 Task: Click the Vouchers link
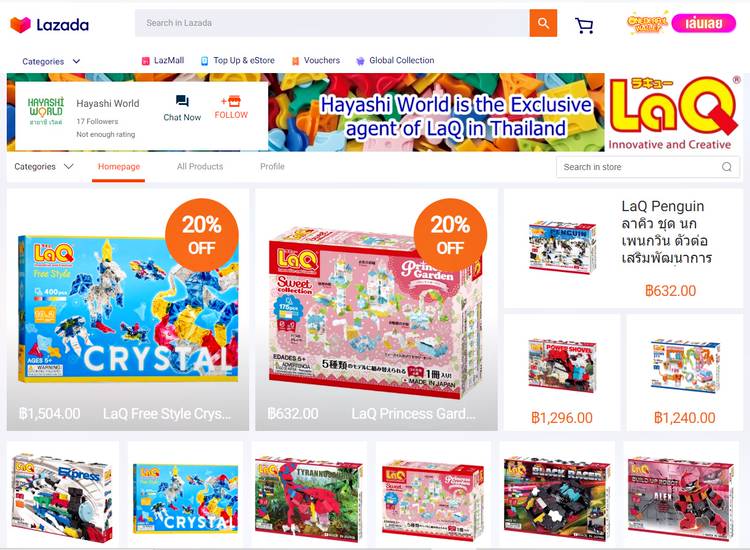(316, 61)
